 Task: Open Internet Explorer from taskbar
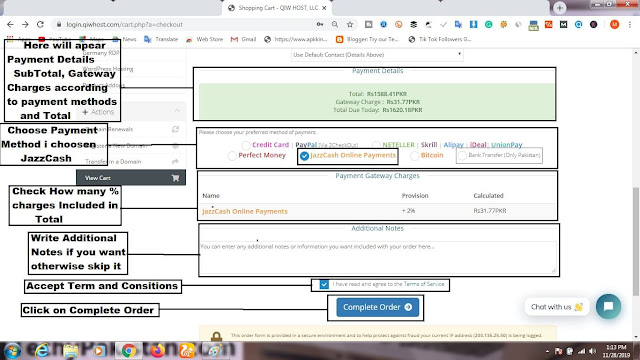[42, 351]
